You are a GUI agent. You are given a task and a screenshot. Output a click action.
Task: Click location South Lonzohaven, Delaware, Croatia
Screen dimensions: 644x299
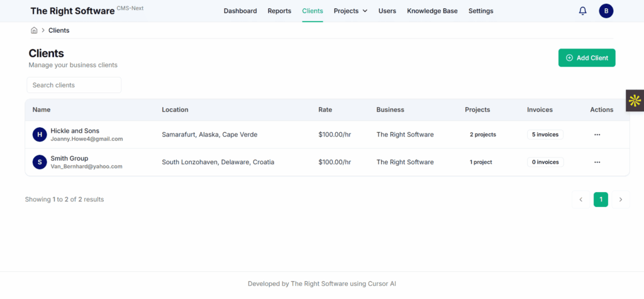(x=218, y=162)
